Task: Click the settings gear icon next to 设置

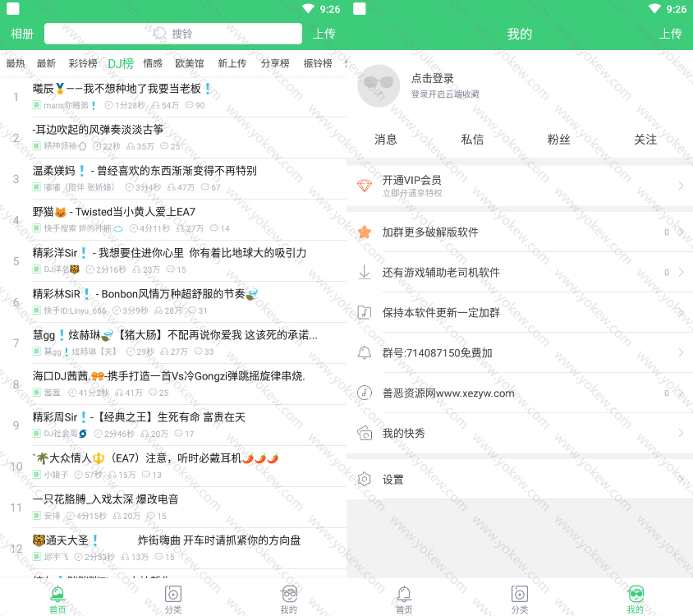Action: tap(365, 479)
